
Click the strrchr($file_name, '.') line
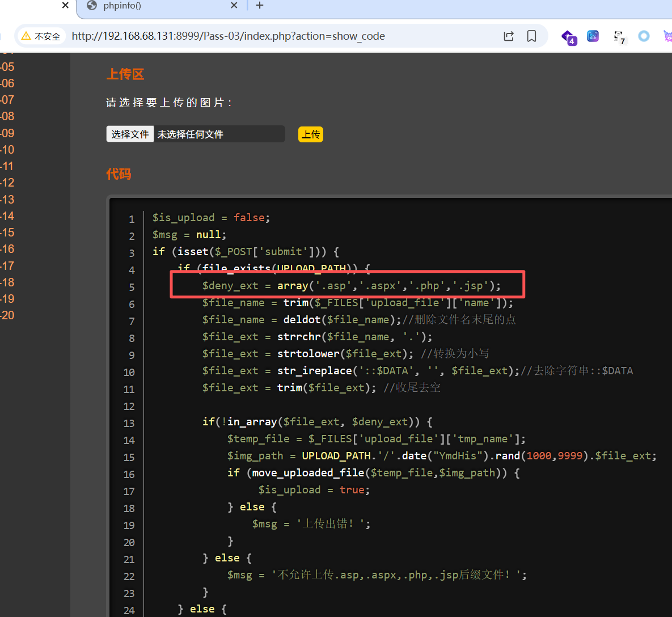317,337
